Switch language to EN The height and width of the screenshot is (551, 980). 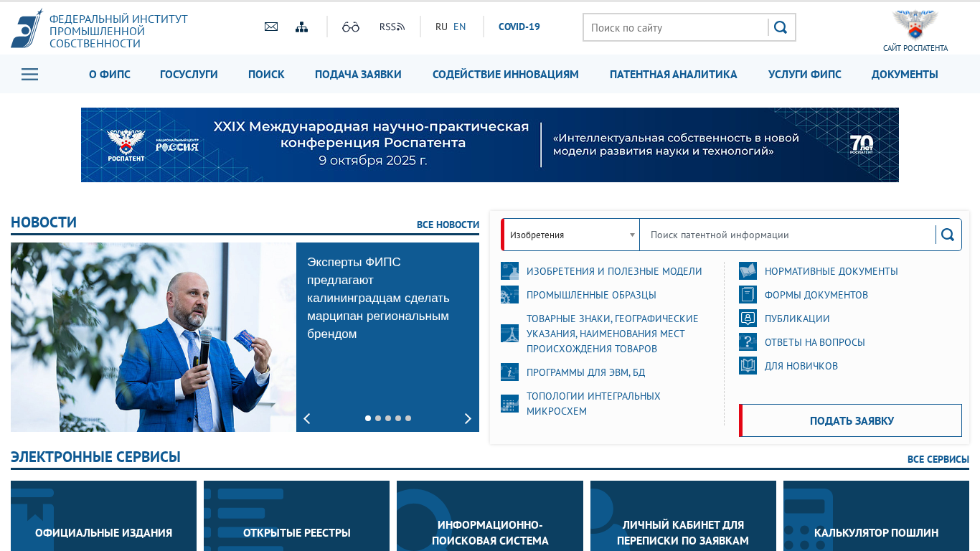coord(460,27)
